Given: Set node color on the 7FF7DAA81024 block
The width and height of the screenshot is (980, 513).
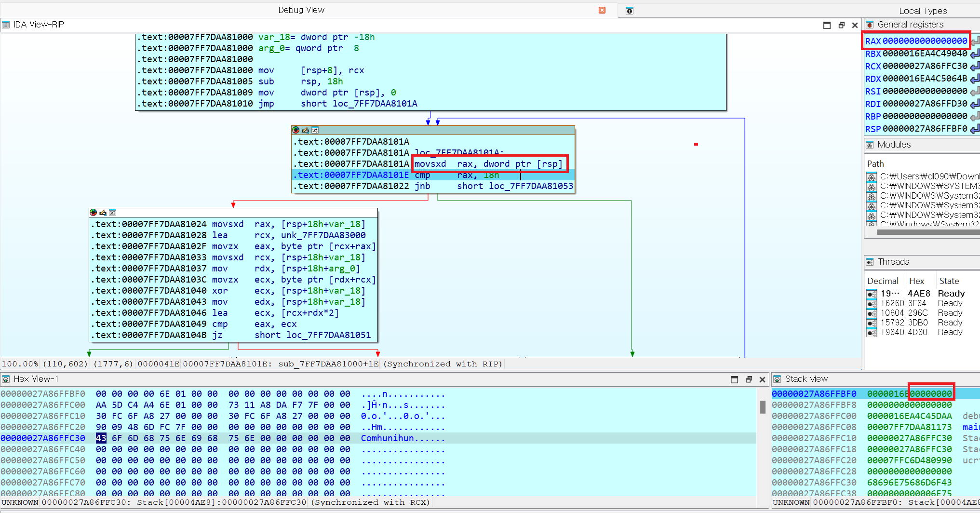Looking at the screenshot, I should (x=94, y=212).
